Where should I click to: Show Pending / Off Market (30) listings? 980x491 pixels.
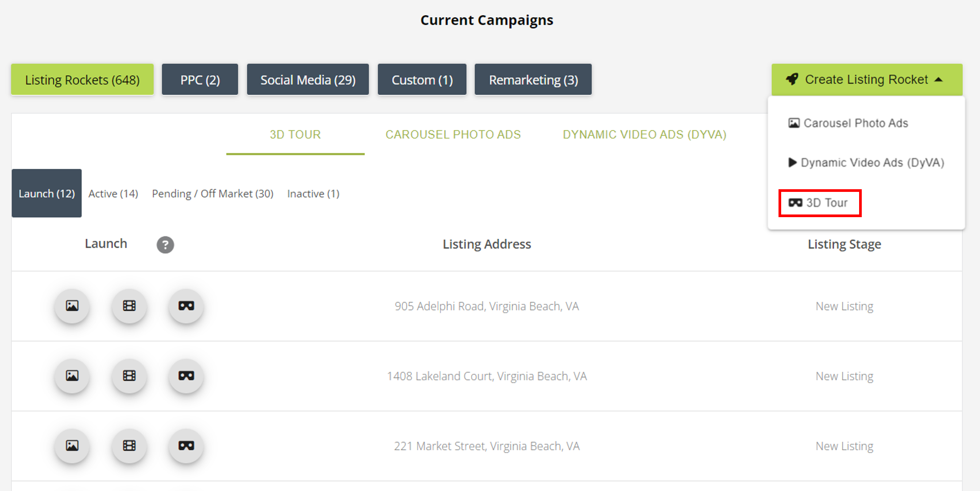pos(213,194)
